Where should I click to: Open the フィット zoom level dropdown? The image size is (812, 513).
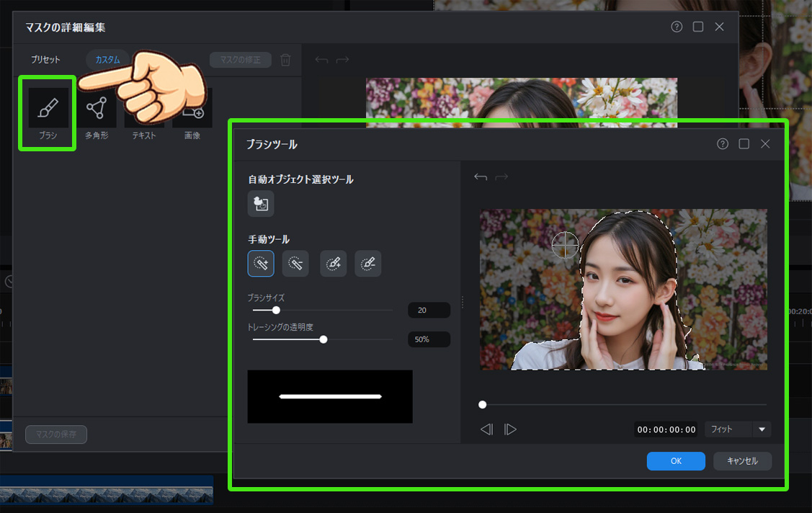pos(737,429)
